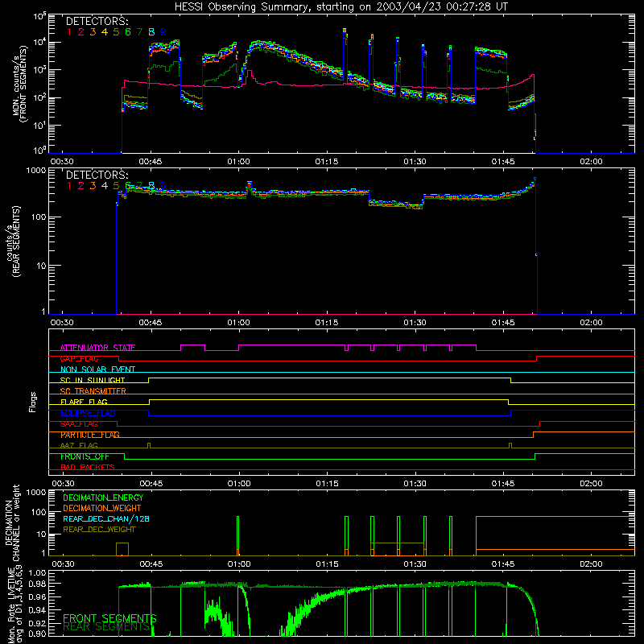Click the MON. counts/s FRONT SEGMENTS axis label
The height and width of the screenshot is (644, 644).
pyautogui.click(x=19, y=84)
